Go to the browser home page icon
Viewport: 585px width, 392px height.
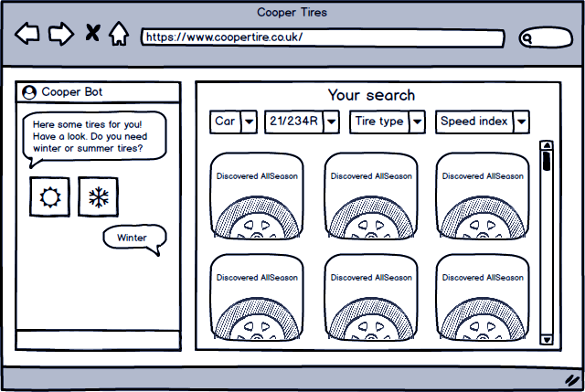[x=119, y=34]
